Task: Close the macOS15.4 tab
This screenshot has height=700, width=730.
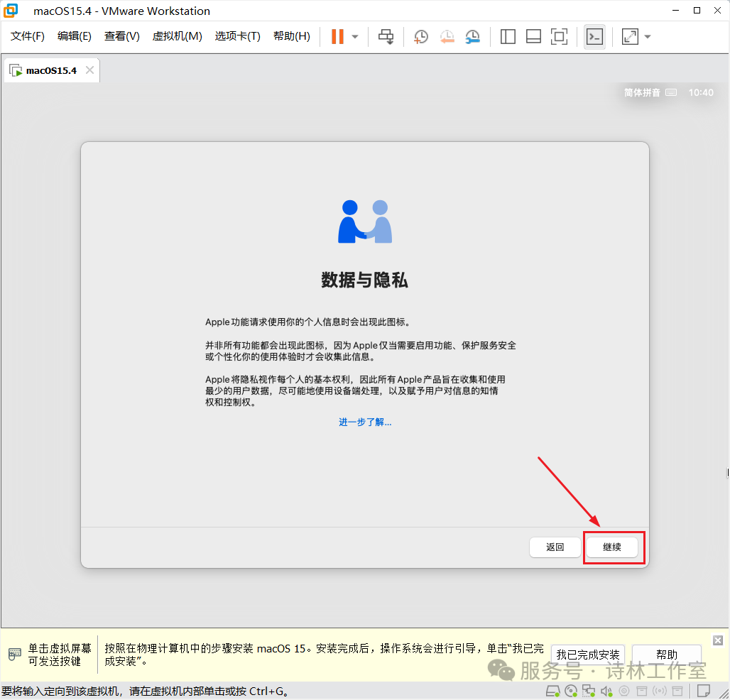Action: click(x=90, y=70)
